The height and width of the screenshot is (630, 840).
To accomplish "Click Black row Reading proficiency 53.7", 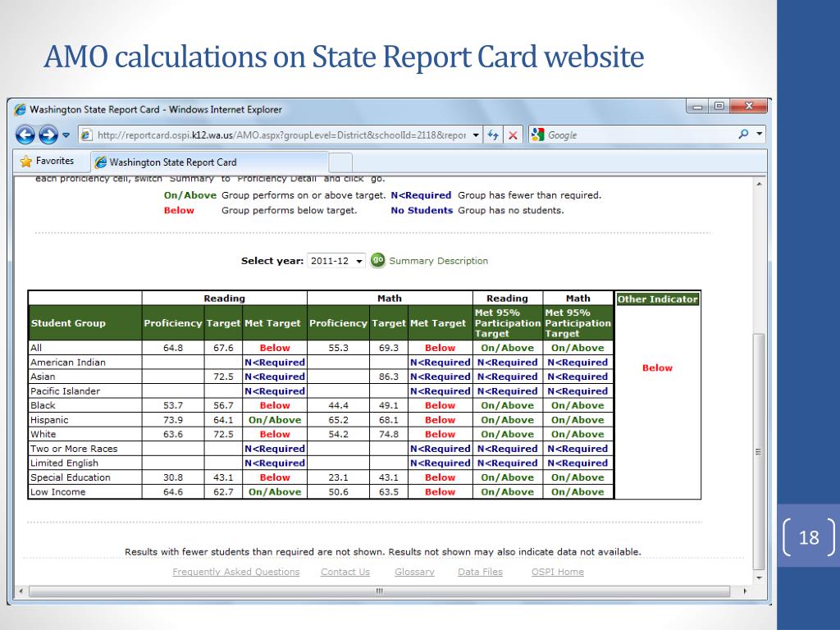I will [173, 405].
